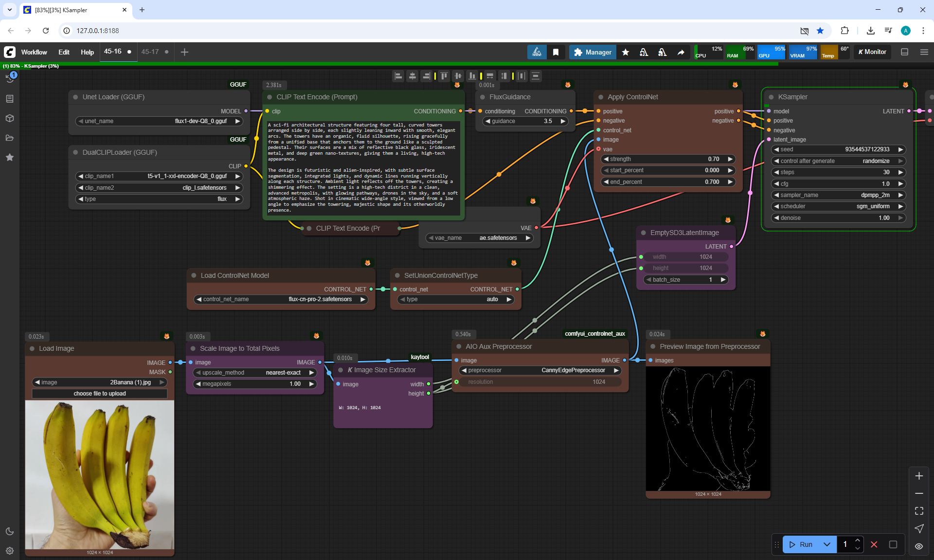The image size is (934, 560).
Task: Open the node library cube icon
Action: tap(10, 118)
